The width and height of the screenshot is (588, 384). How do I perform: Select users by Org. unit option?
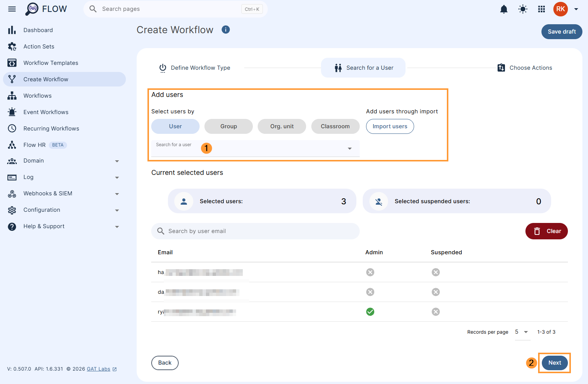tap(282, 126)
